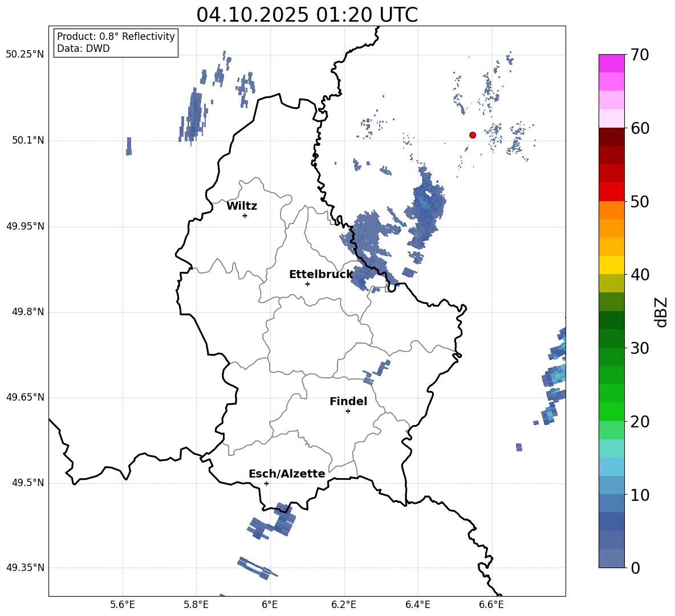Click the title 04.10.2025 01:20 UTC
Screen dimensions: 675x616
(x=307, y=15)
